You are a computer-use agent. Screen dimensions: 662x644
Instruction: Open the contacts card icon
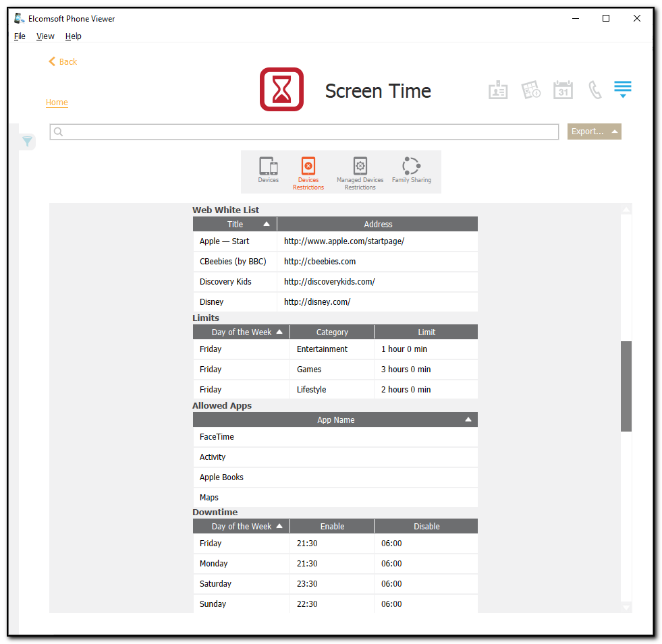tap(498, 89)
